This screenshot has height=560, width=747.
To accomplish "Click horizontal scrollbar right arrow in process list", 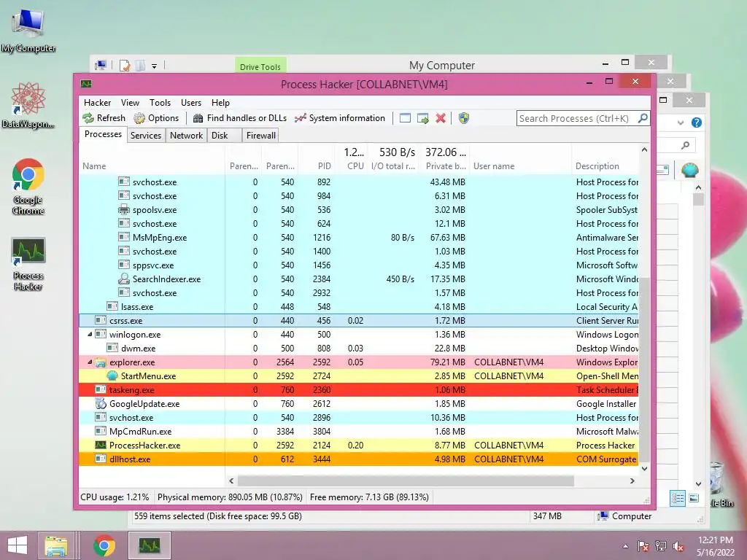I will 632,481.
